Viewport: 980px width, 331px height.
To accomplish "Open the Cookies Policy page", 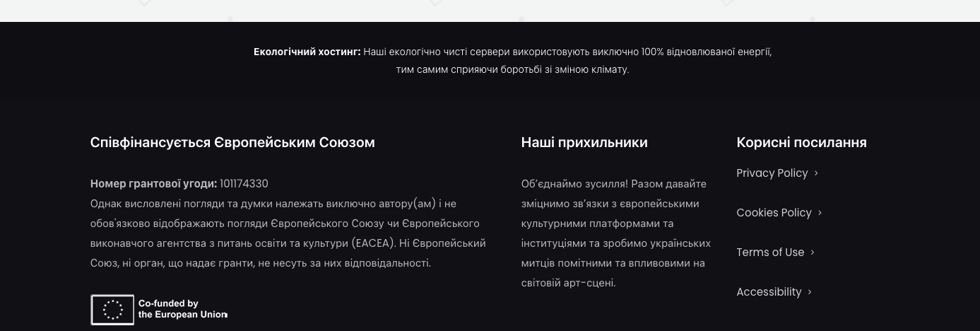I will [x=774, y=213].
